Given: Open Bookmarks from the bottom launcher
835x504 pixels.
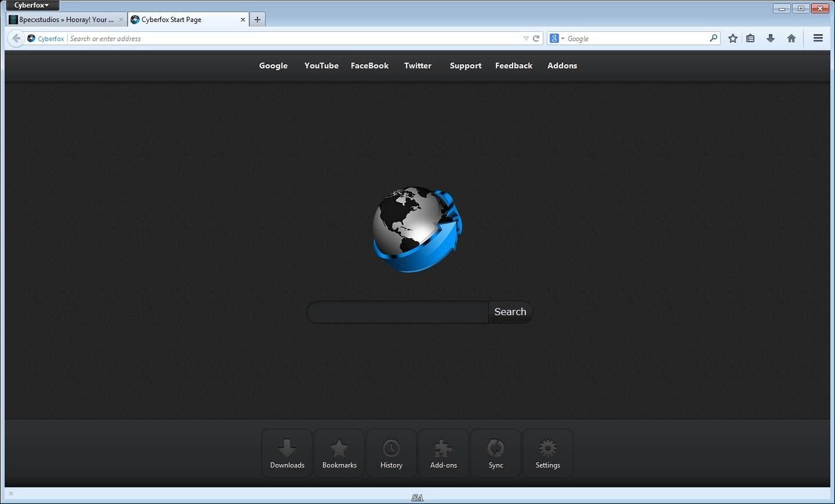Looking at the screenshot, I should click(339, 454).
